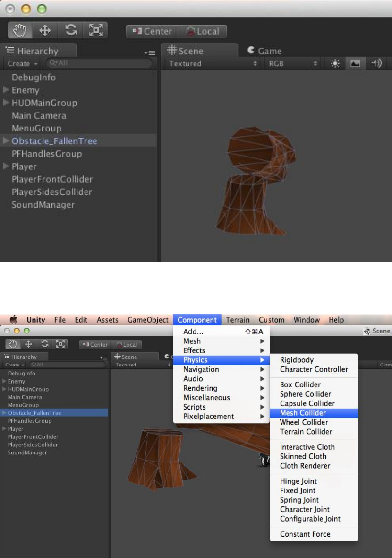
Task: Open the Help menu
Action: (336, 320)
